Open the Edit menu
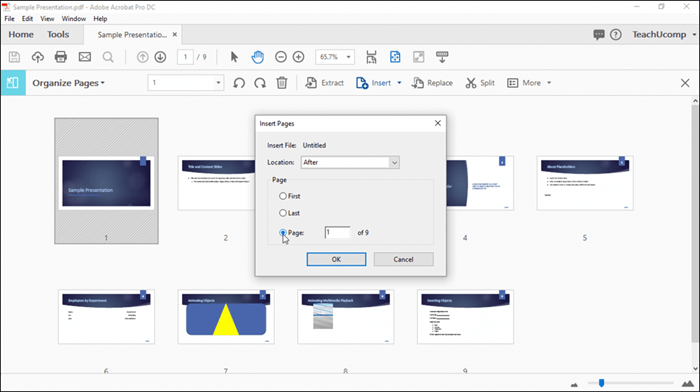The image size is (700, 392). click(27, 19)
